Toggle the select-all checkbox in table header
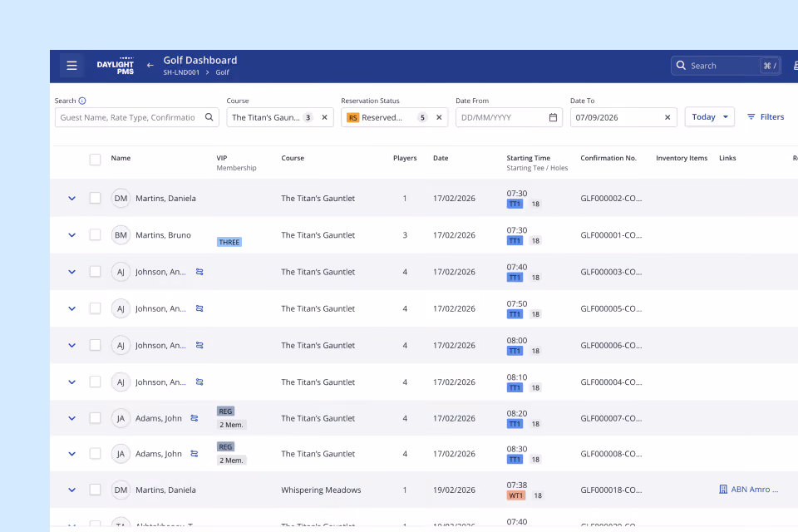 pos(95,160)
